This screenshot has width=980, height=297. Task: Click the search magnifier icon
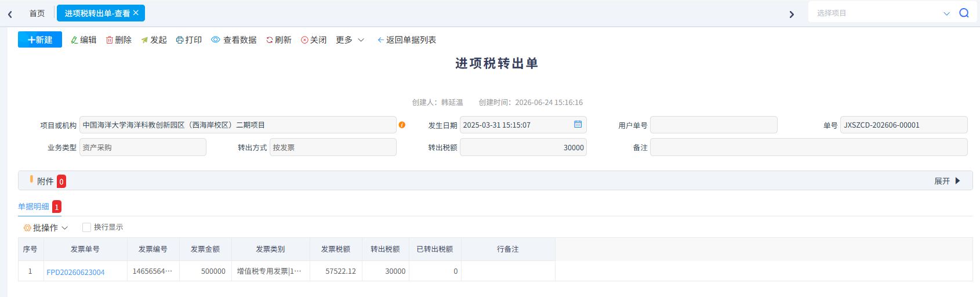click(964, 13)
